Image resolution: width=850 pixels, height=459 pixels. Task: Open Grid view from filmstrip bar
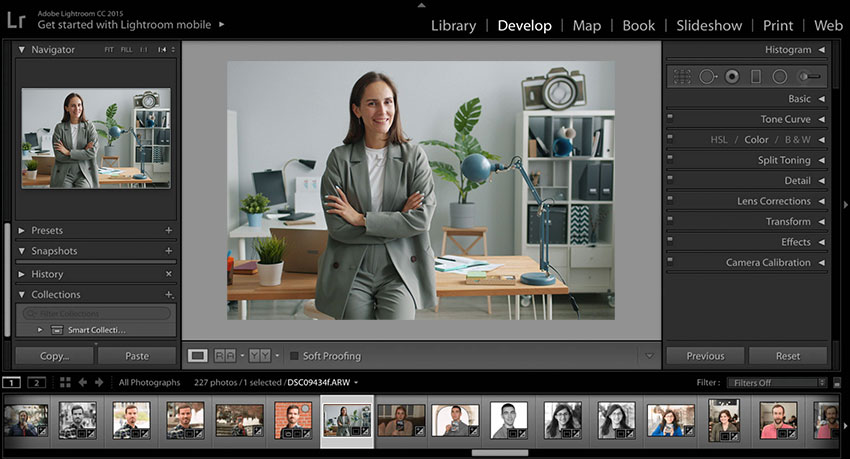click(x=65, y=383)
